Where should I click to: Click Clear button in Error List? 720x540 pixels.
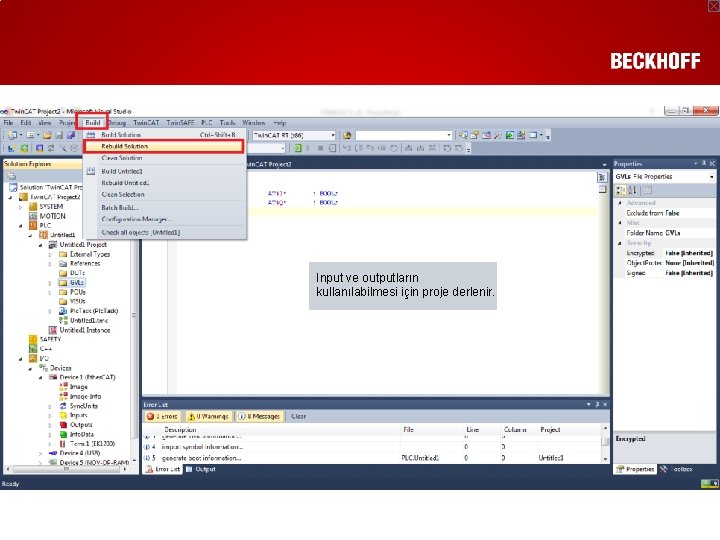coord(298,416)
